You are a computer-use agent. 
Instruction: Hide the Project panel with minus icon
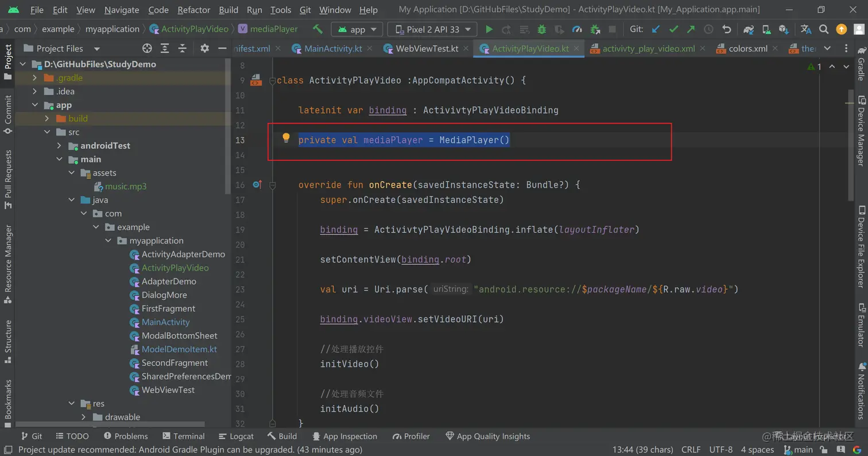pyautogui.click(x=222, y=48)
